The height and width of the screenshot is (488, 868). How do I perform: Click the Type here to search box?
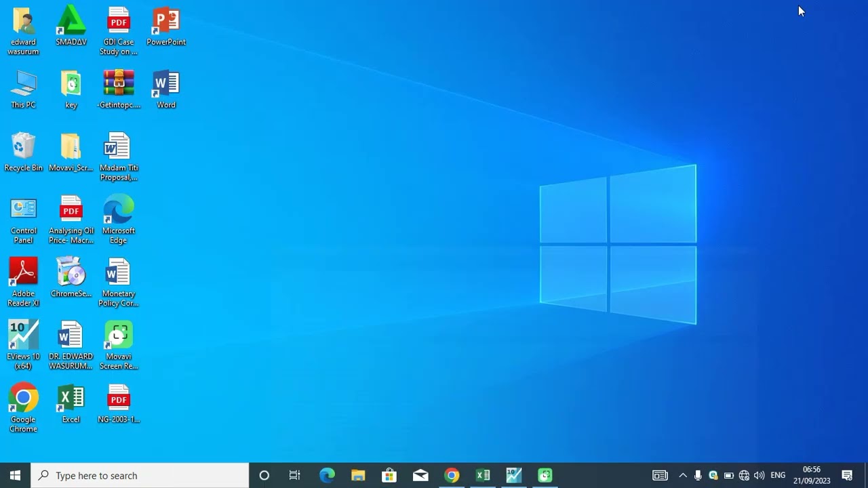140,476
